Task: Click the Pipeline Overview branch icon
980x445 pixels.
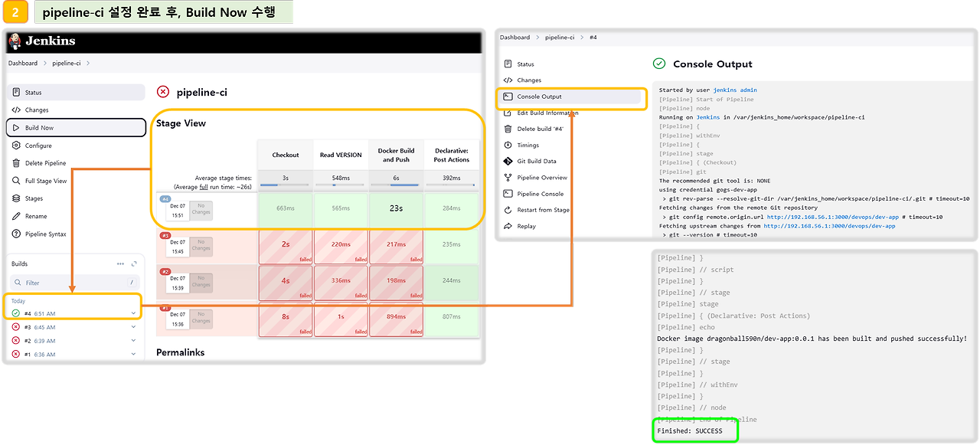Action: point(508,178)
